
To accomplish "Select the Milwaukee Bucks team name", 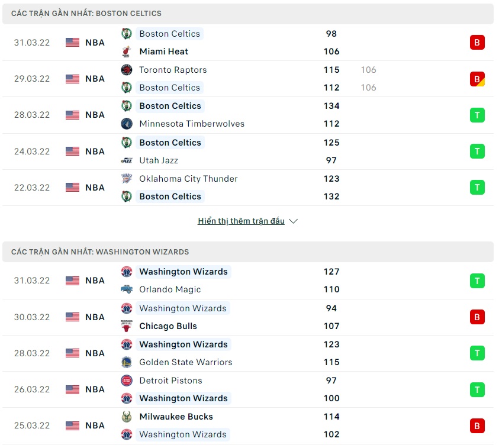I will 176,417.
